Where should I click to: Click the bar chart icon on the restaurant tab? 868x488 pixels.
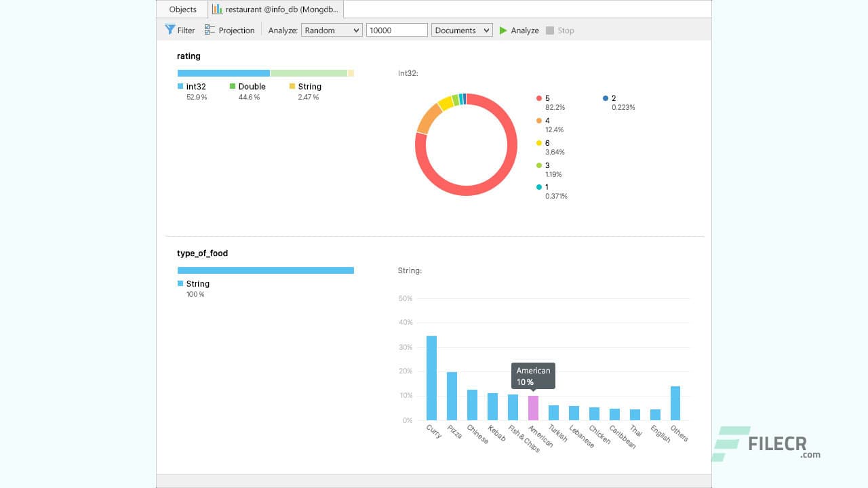point(216,9)
